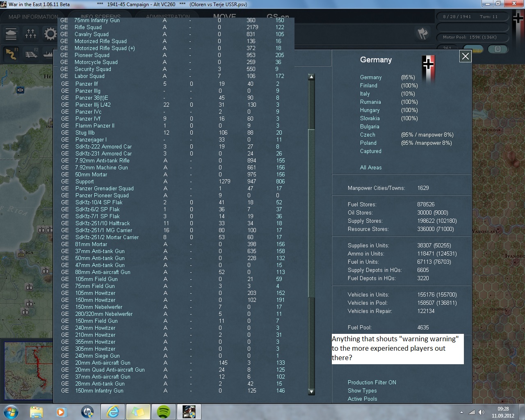Click the scrollbar down arrow
This screenshot has width=525, height=420.
pyautogui.click(x=311, y=392)
